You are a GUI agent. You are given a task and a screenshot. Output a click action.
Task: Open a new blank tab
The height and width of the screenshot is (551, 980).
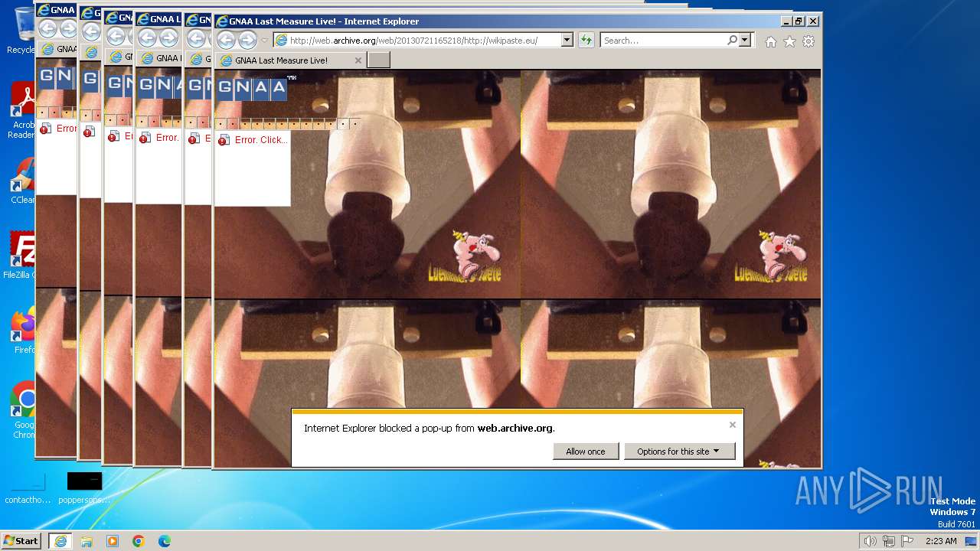click(x=379, y=60)
